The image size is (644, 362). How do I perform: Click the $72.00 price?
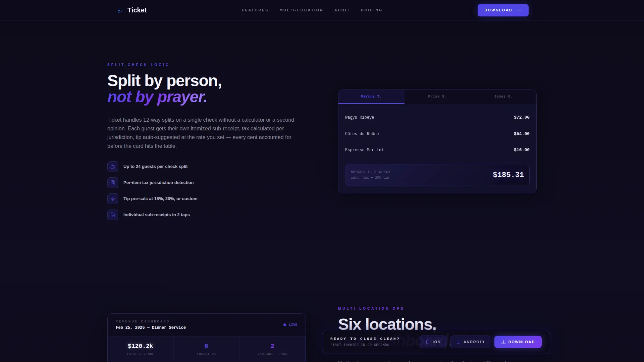[x=522, y=117]
